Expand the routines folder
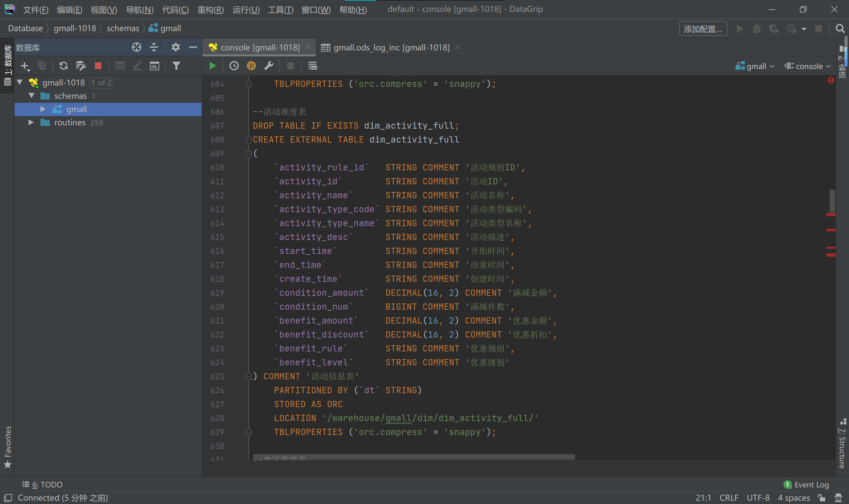Viewport: 849px width, 504px height. pos(31,123)
